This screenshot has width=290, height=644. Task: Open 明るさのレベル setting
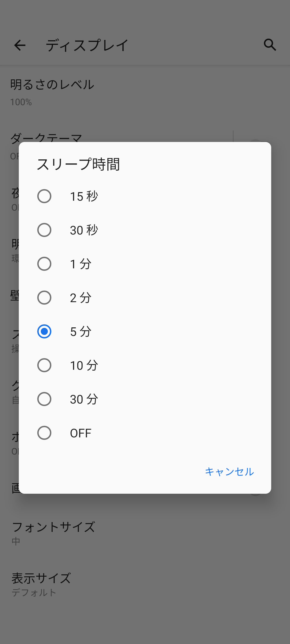tap(52, 92)
